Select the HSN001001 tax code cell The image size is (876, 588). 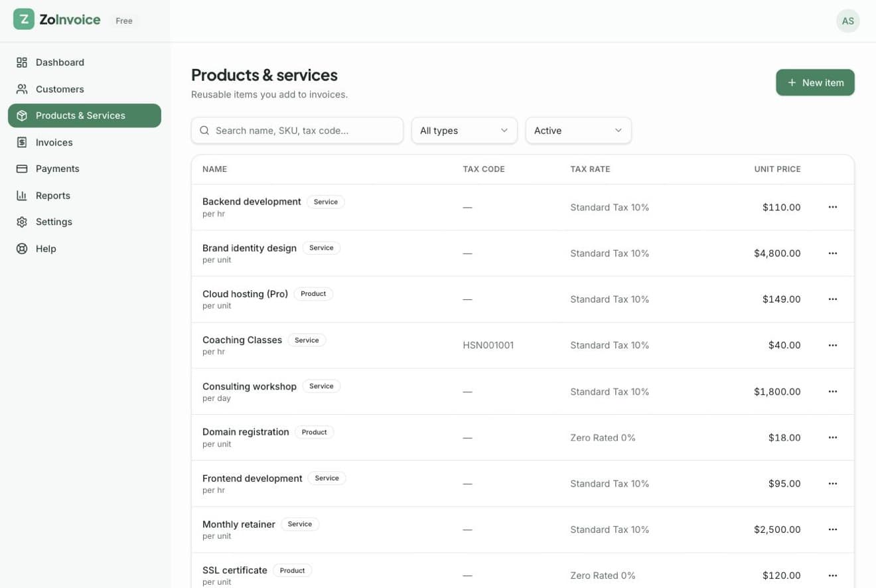pos(488,345)
